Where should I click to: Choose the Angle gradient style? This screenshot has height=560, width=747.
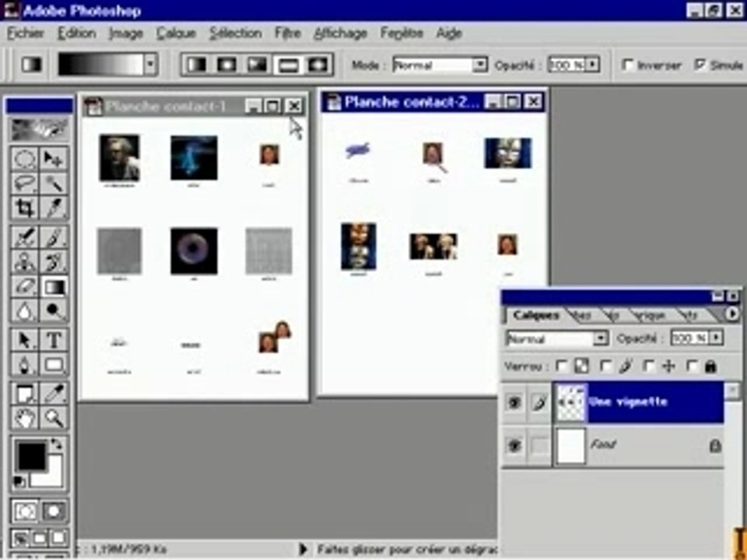coord(257,65)
